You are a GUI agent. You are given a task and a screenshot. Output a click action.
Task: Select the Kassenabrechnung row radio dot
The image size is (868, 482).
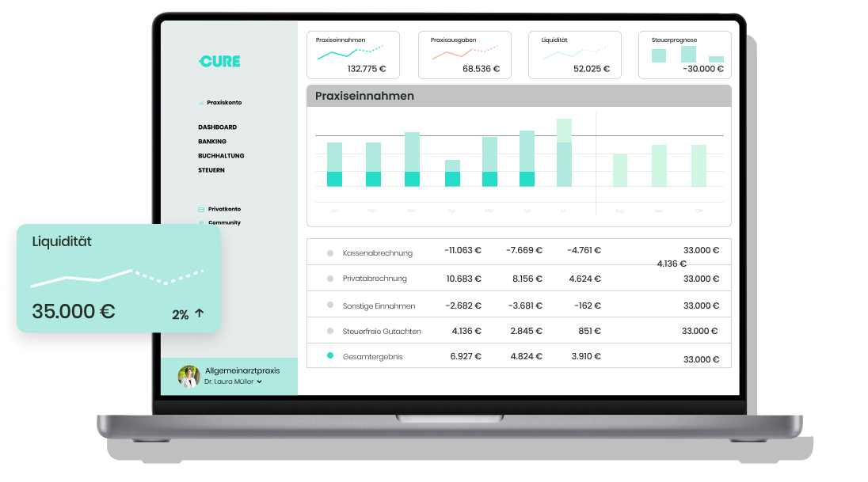point(330,253)
